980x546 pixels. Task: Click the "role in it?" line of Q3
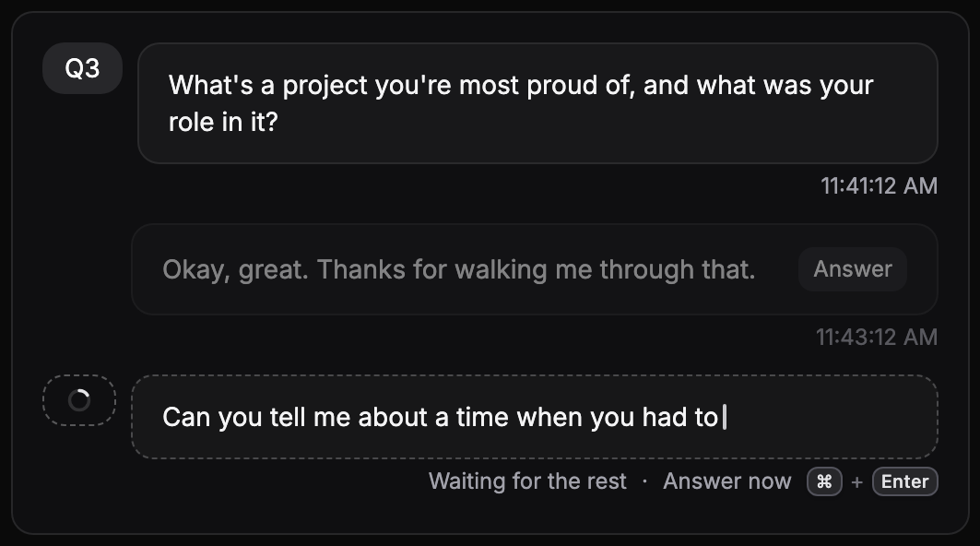(x=223, y=122)
